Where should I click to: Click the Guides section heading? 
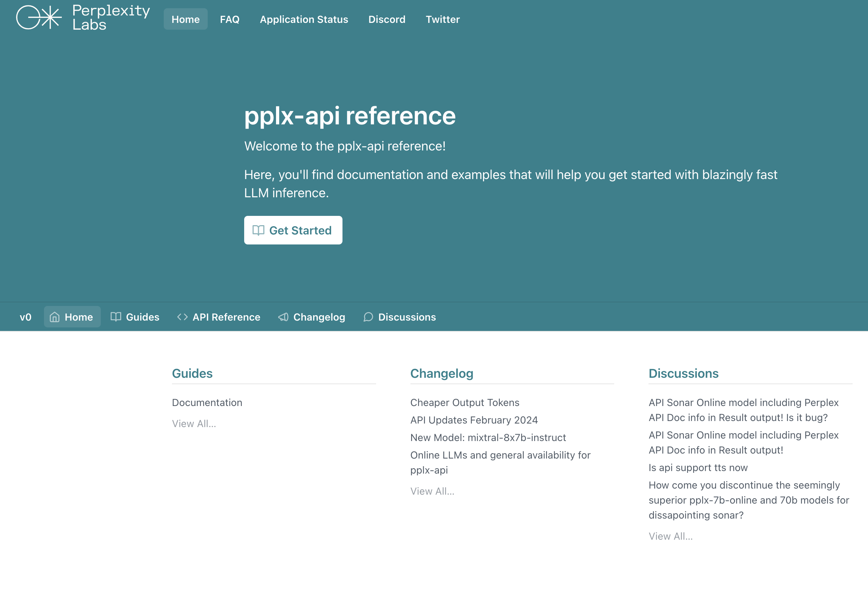click(x=192, y=373)
